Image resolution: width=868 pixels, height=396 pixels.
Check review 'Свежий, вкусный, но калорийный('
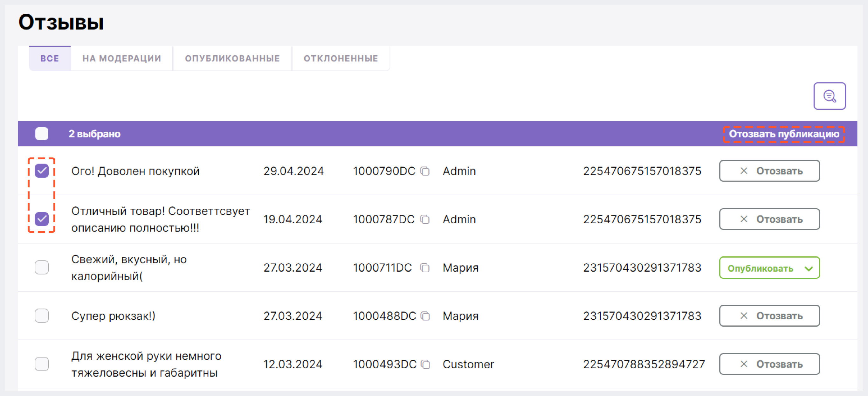(x=42, y=267)
